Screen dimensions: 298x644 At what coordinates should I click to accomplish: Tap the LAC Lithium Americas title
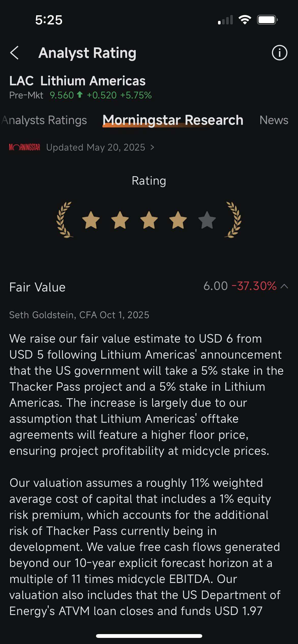tap(77, 81)
